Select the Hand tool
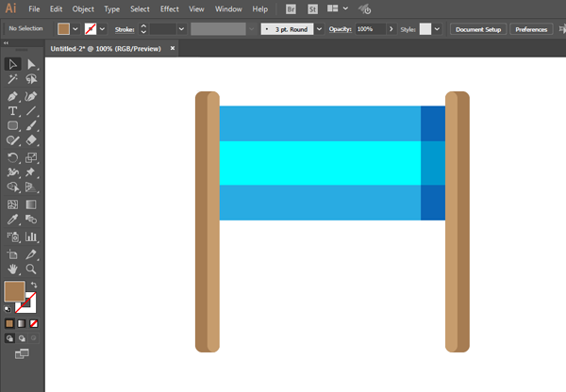This screenshot has width=566, height=392. 13,269
